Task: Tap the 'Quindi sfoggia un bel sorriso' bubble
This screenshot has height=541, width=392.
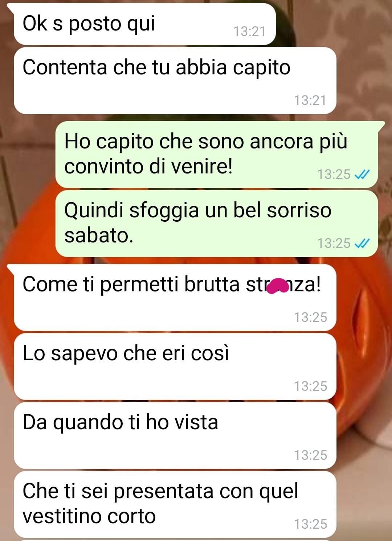Action: (217, 224)
